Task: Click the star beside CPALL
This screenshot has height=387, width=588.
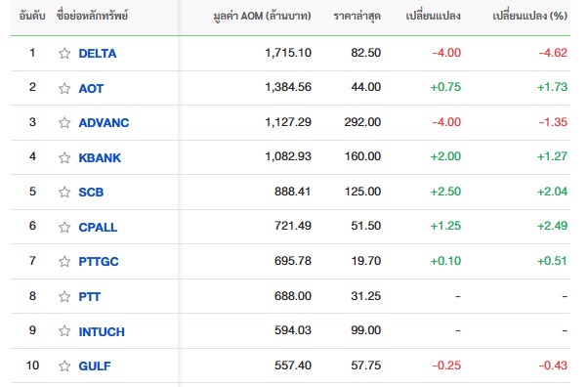Action: [x=64, y=227]
